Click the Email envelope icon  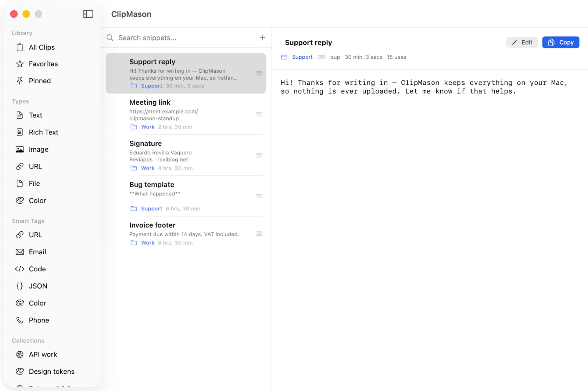[20, 252]
